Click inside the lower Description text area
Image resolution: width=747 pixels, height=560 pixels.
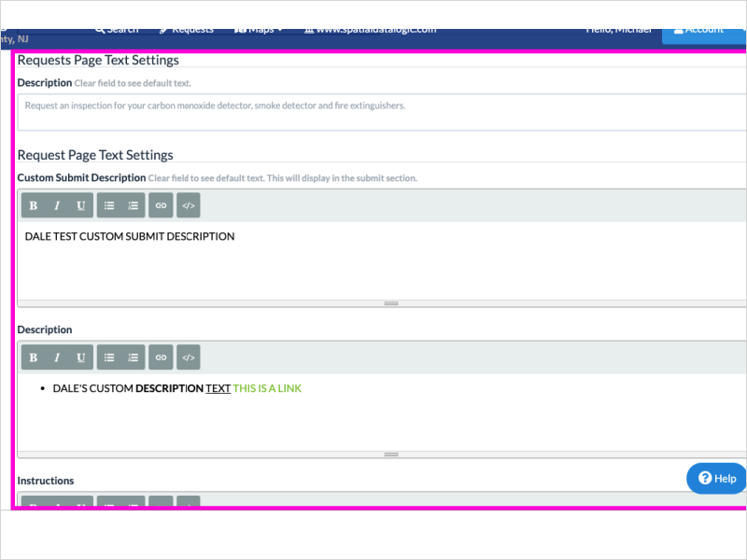(x=382, y=413)
